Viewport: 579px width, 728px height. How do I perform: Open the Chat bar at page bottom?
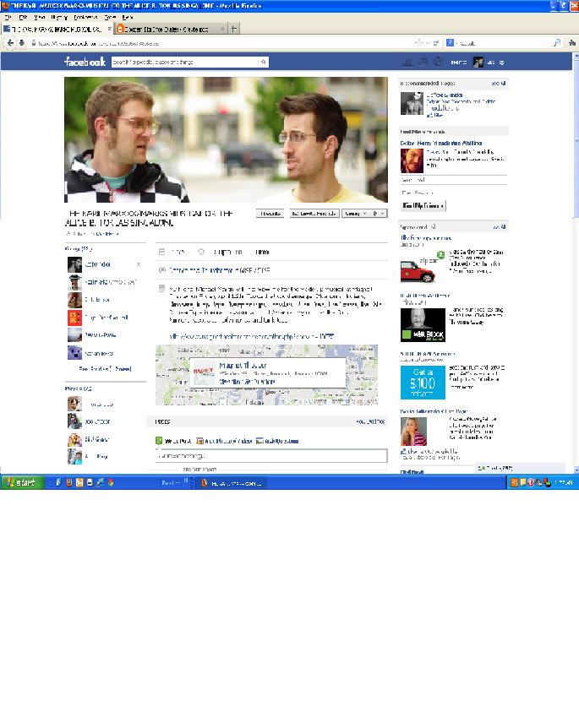point(521,468)
